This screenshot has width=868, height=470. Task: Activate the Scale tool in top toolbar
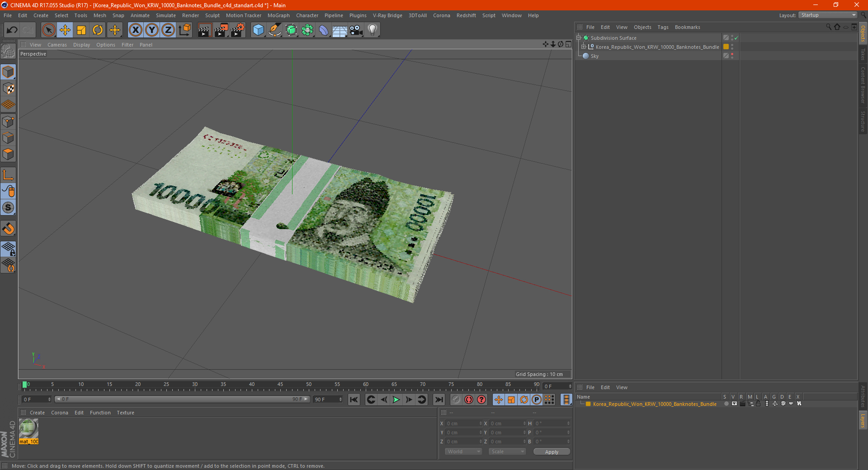(81, 30)
